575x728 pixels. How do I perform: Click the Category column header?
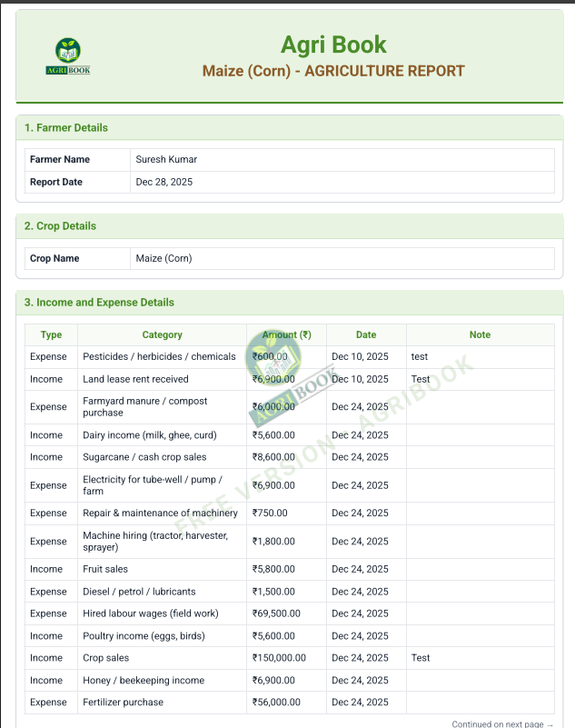point(162,335)
